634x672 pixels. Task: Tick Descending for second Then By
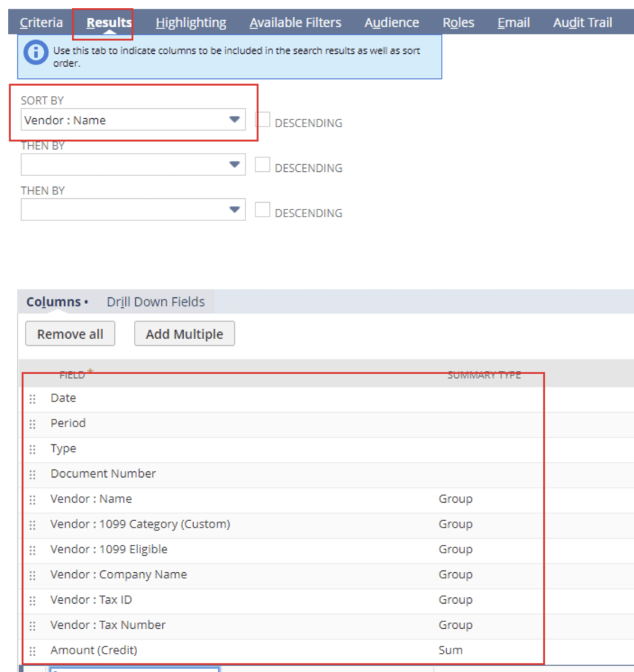coord(263,210)
